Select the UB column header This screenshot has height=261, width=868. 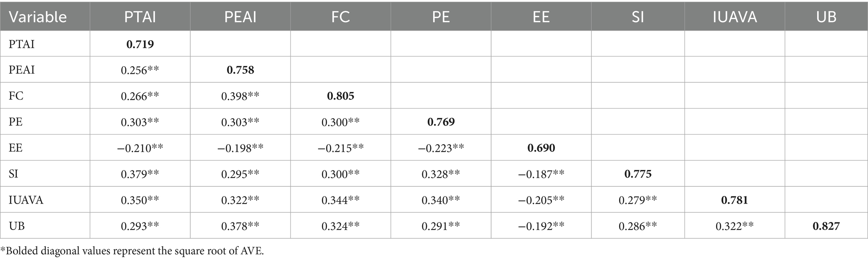tap(826, 17)
